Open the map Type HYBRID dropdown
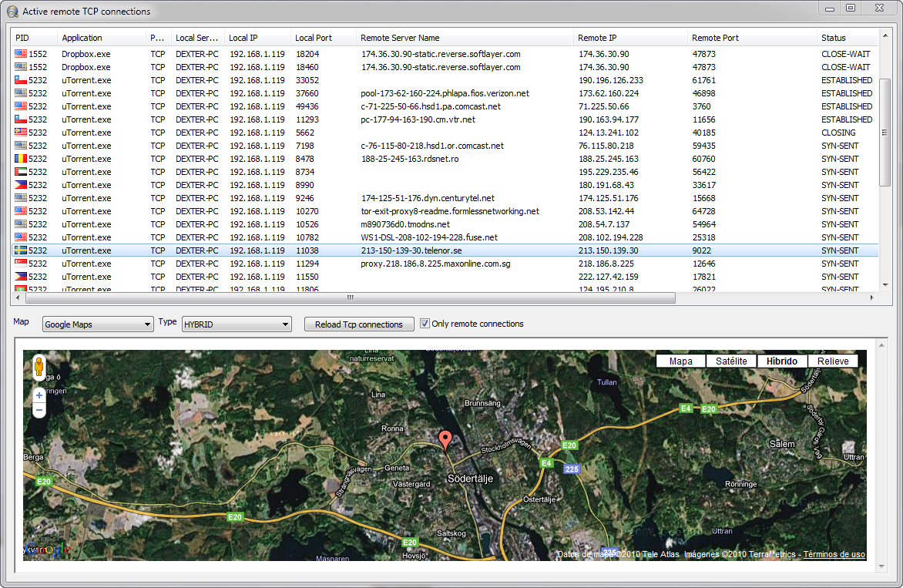This screenshot has width=903, height=588. point(237,324)
